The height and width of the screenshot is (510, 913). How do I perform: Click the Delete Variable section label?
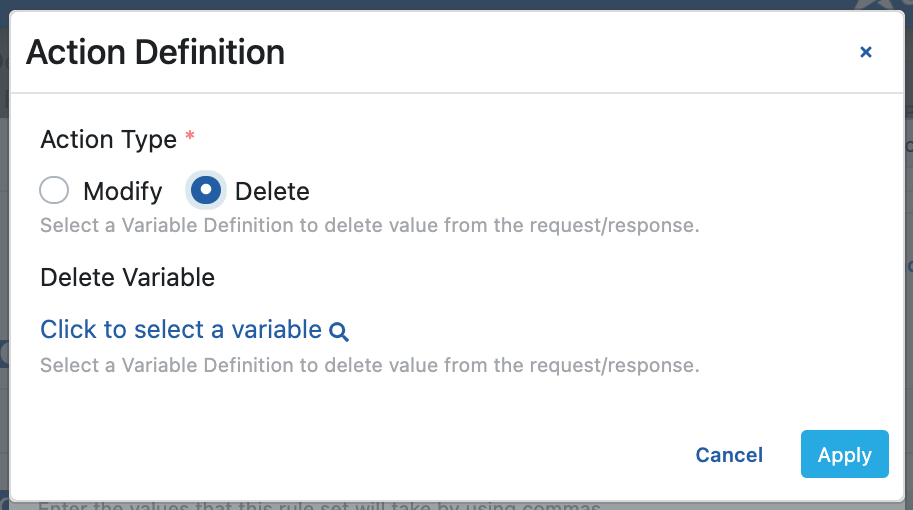127,277
